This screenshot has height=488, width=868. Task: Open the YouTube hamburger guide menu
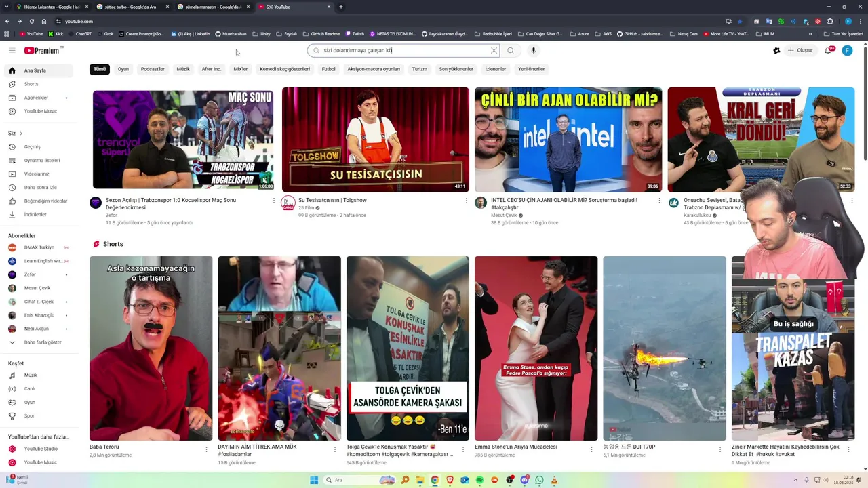pos(12,50)
